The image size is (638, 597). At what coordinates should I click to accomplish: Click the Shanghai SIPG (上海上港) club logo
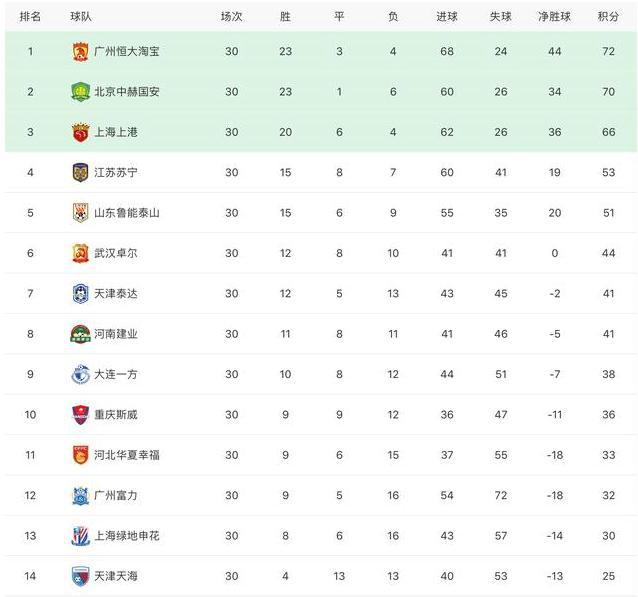(x=80, y=132)
